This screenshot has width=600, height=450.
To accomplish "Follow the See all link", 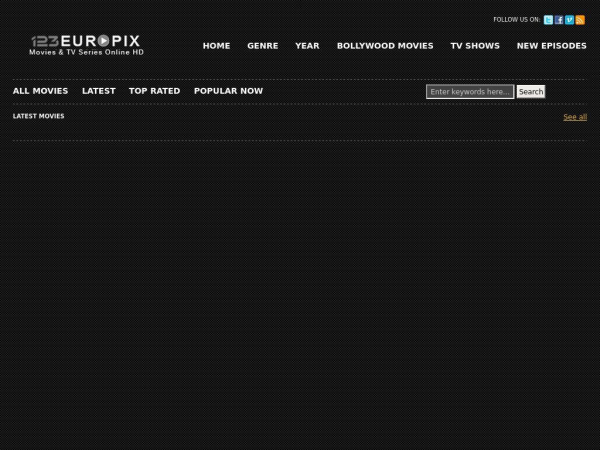I will [x=575, y=117].
